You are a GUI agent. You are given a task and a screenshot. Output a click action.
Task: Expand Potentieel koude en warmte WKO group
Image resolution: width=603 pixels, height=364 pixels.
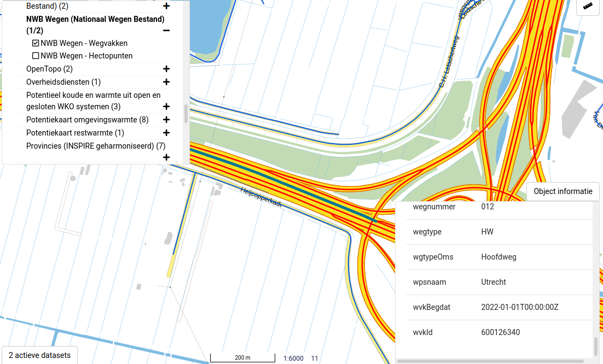(x=166, y=107)
